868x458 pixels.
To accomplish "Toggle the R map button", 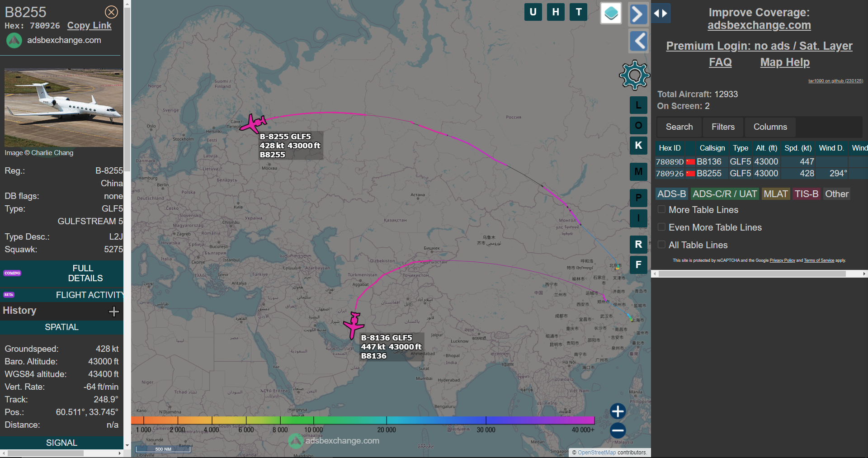I will tap(638, 245).
